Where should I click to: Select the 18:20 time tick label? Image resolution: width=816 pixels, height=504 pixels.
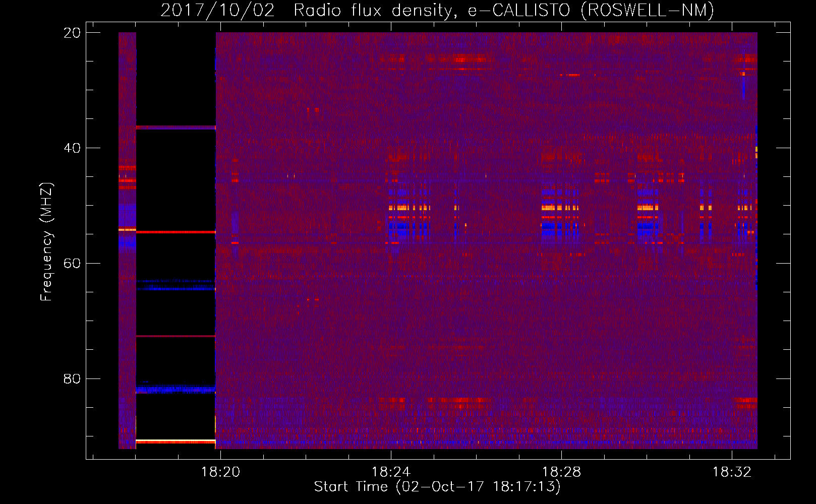(x=220, y=472)
